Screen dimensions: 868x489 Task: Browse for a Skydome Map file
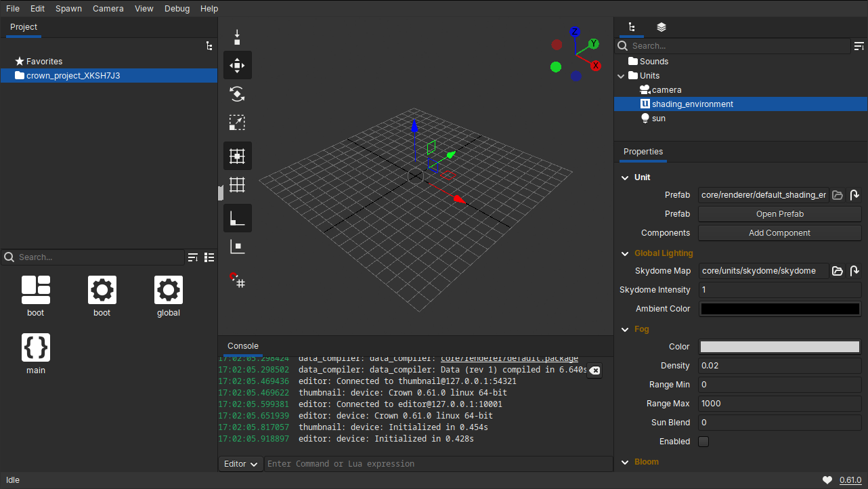(x=838, y=271)
